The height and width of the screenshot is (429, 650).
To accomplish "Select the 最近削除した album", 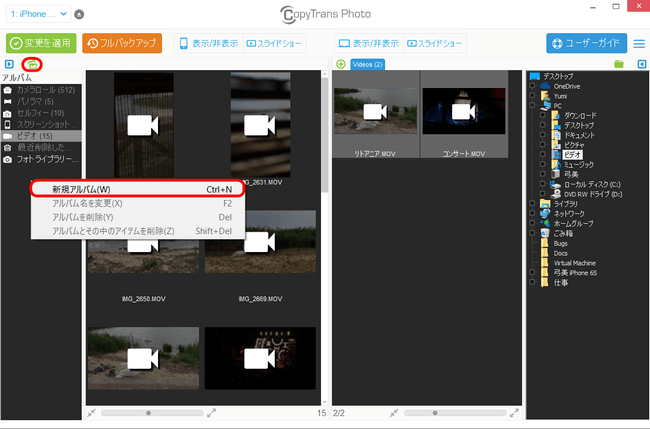I will click(41, 148).
